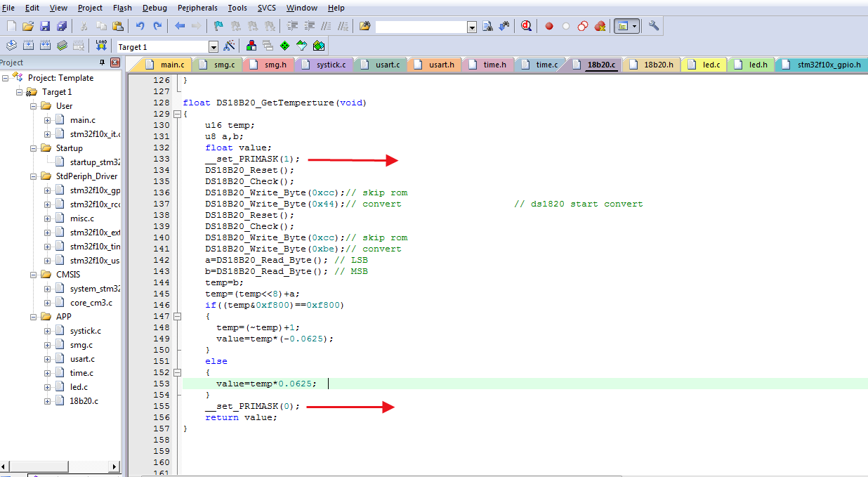Collapse the function body fold at line 129

176,114
